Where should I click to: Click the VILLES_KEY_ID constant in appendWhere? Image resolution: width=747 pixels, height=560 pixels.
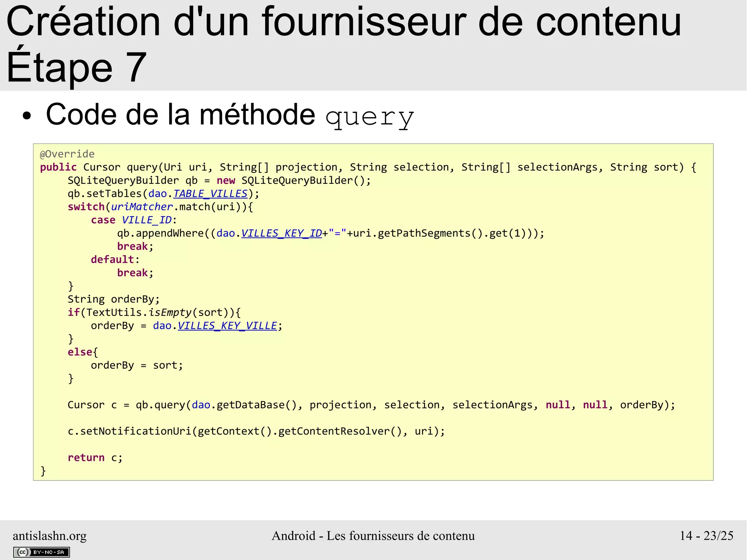coord(282,233)
